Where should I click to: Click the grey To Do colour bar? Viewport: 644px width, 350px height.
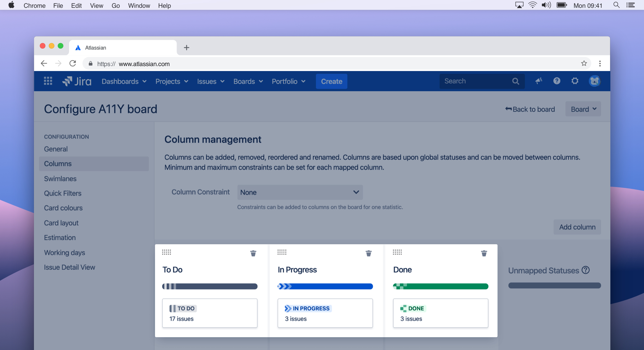pyautogui.click(x=210, y=286)
